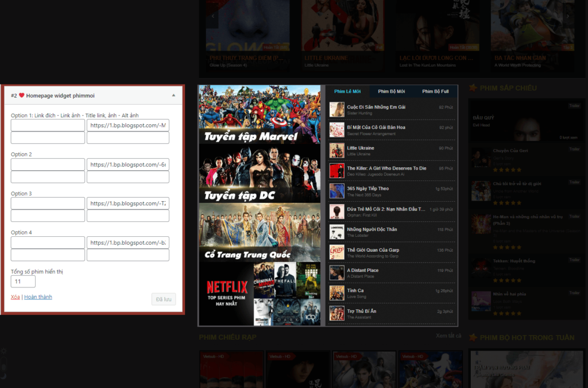Switch to Phim Lẻ Mới tab
588x388 pixels.
pos(347,91)
